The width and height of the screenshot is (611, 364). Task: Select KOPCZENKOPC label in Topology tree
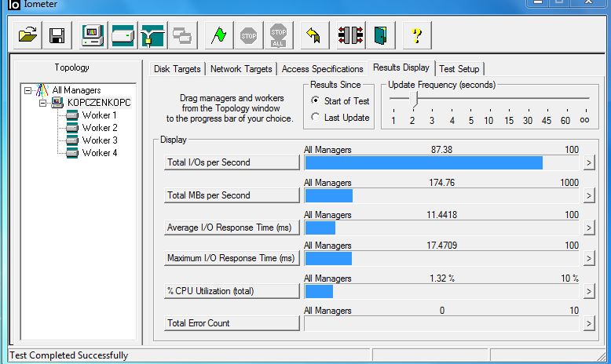[99, 103]
